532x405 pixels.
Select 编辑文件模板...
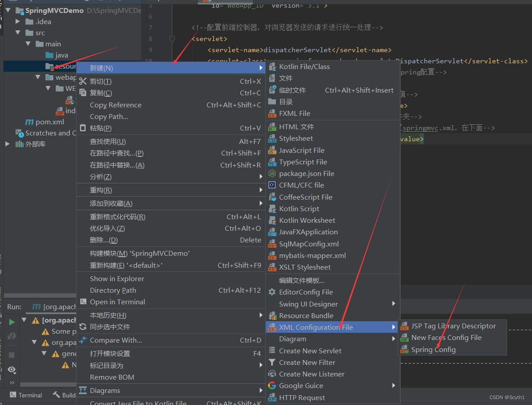click(333, 280)
